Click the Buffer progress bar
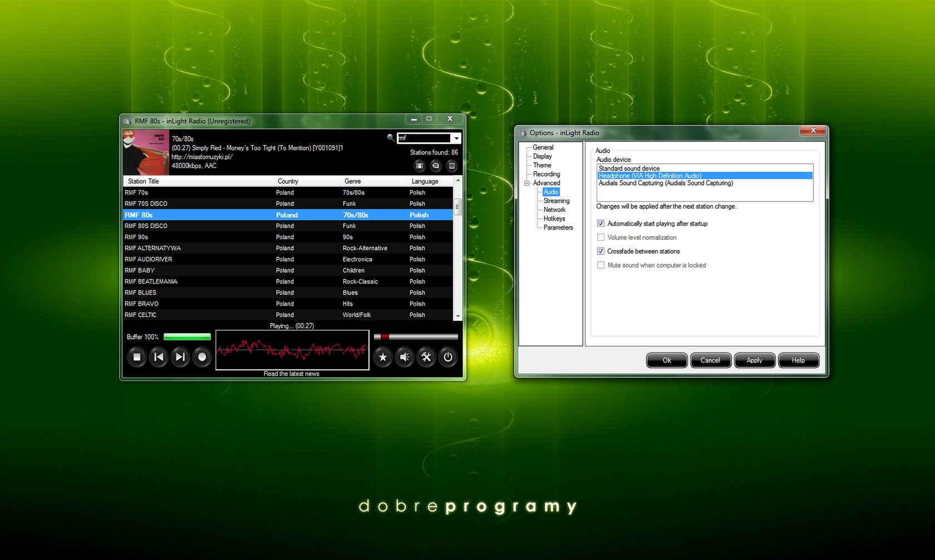This screenshot has width=935, height=560. [187, 336]
